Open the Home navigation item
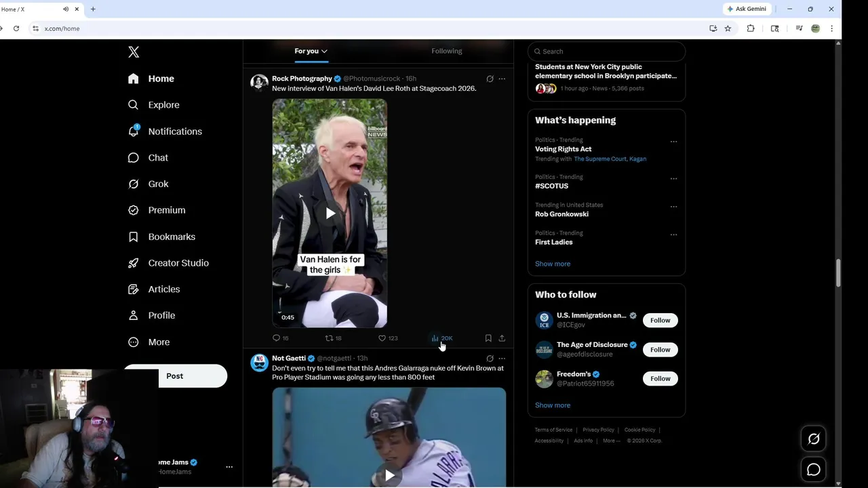The height and width of the screenshot is (488, 868). 151,79
